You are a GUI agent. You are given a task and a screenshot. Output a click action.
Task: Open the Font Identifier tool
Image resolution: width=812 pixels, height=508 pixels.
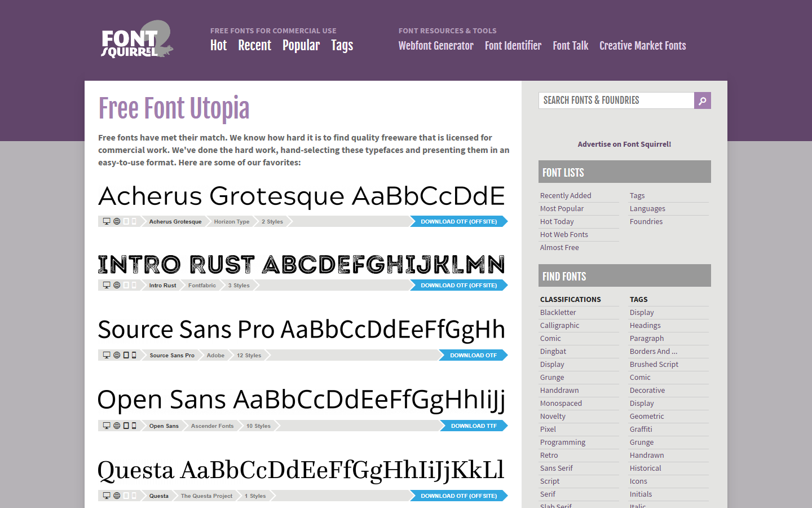pyautogui.click(x=513, y=46)
